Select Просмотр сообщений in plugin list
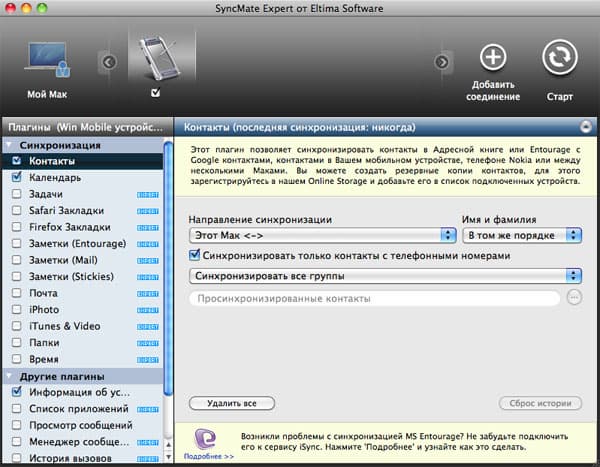This screenshot has width=600, height=467. click(x=81, y=425)
